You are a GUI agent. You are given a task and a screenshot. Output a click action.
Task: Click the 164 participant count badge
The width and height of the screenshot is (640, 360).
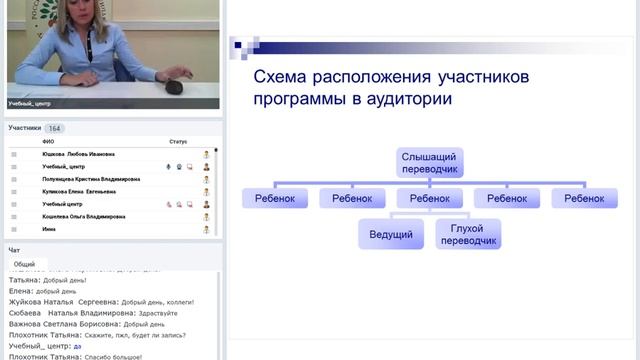pos(54,129)
